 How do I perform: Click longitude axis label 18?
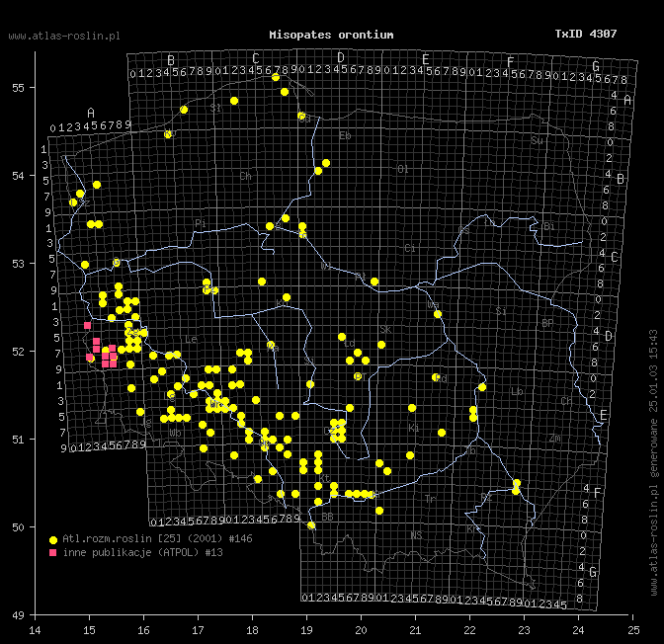(252, 630)
